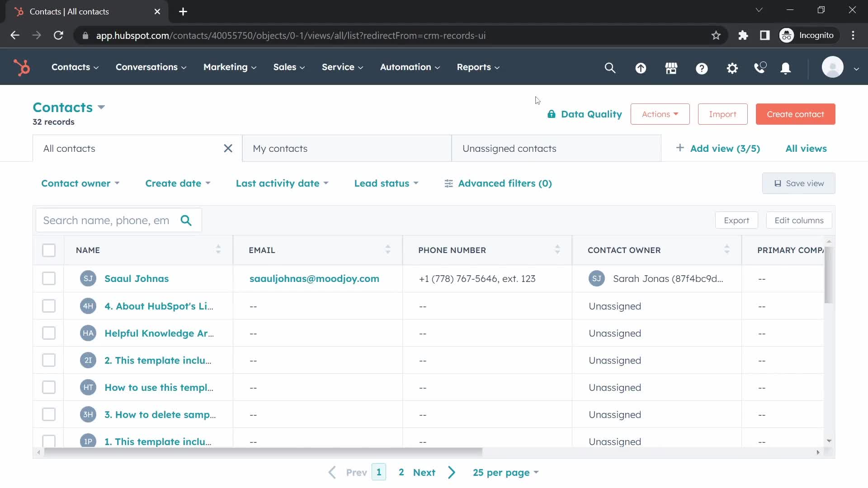Toggle the checkbox for How to use this templ...
This screenshot has height=488, width=868.
[49, 387]
